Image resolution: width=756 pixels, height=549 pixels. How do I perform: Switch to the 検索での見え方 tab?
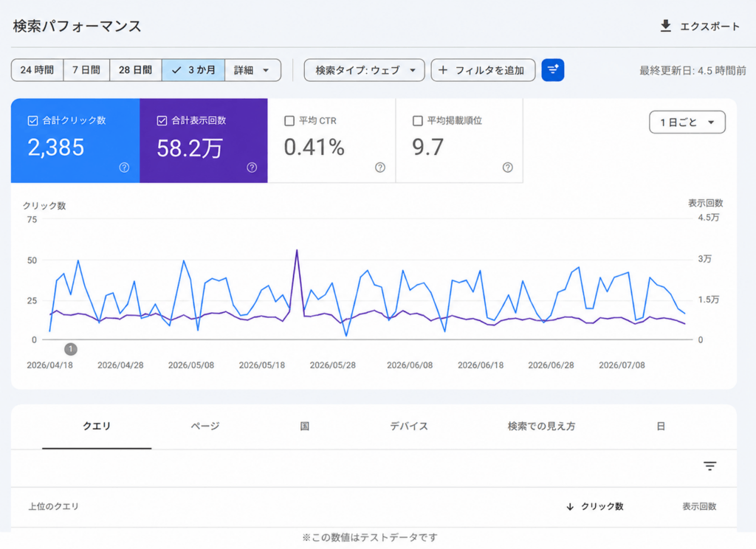541,426
